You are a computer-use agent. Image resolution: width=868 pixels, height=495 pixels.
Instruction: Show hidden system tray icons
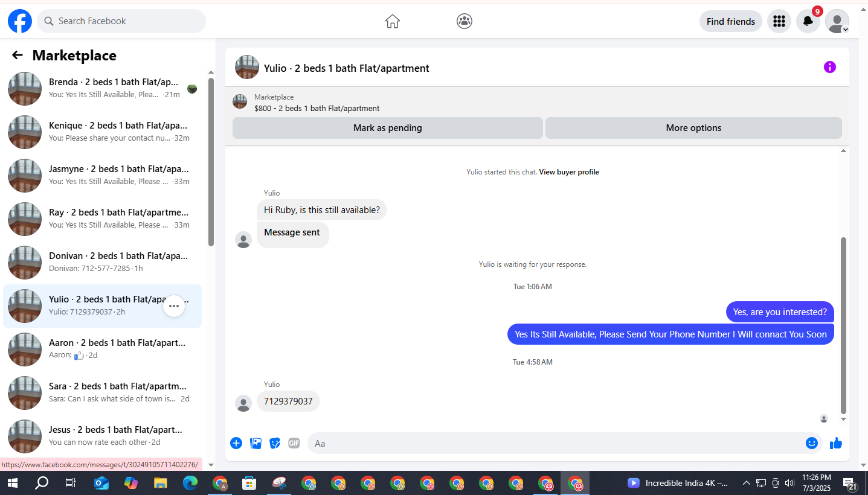(x=747, y=483)
